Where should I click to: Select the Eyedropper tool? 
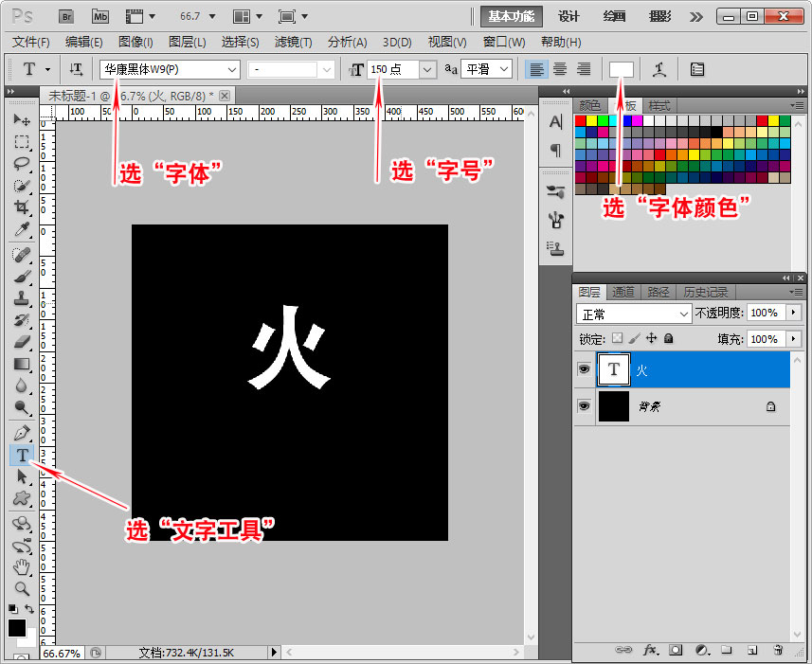(x=21, y=228)
